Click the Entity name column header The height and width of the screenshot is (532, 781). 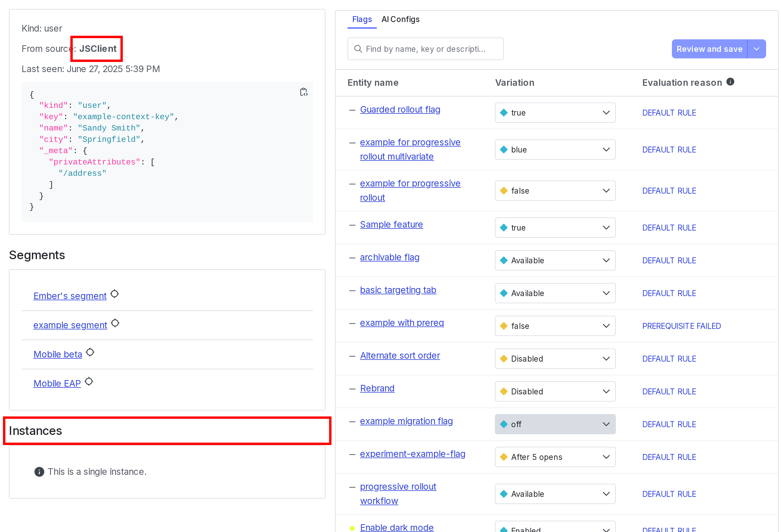click(x=373, y=83)
